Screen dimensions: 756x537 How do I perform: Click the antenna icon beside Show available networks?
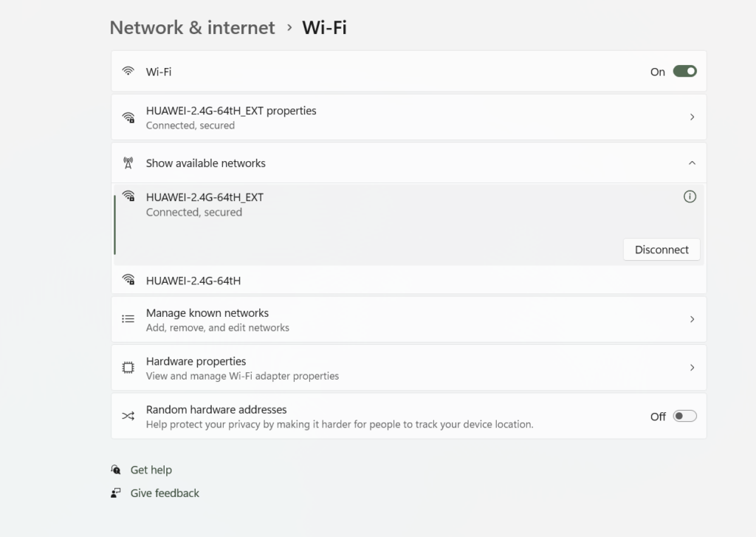coord(128,163)
